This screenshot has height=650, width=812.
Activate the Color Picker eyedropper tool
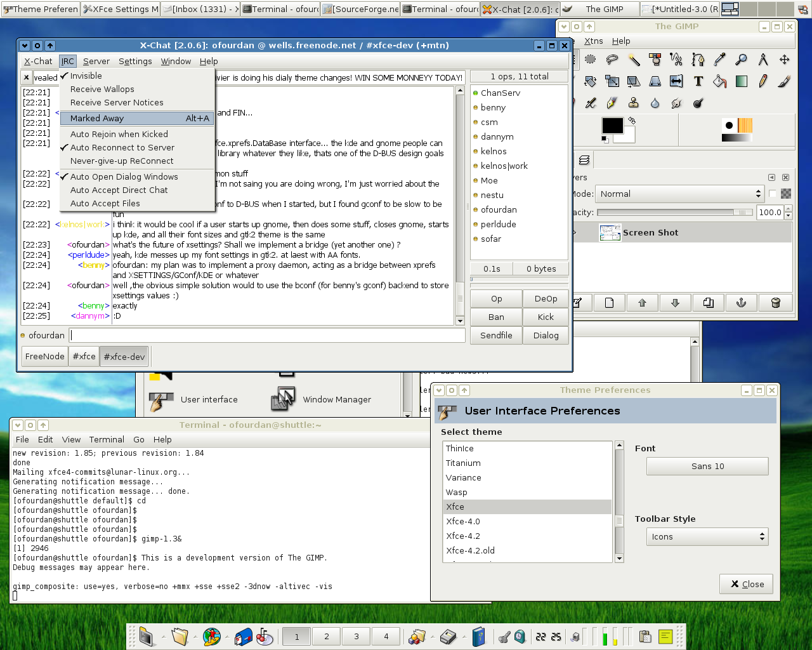coord(719,60)
